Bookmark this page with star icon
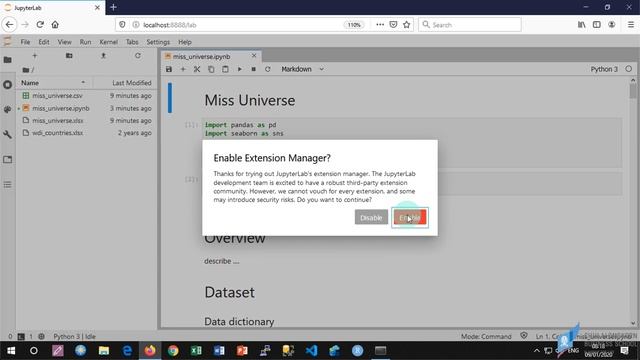 [407, 24]
